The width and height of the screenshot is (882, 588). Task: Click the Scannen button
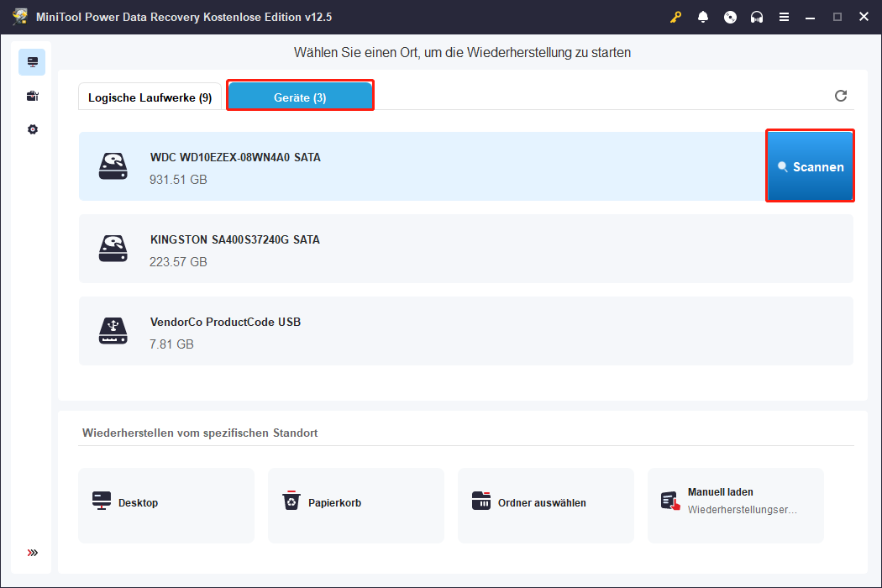(810, 166)
